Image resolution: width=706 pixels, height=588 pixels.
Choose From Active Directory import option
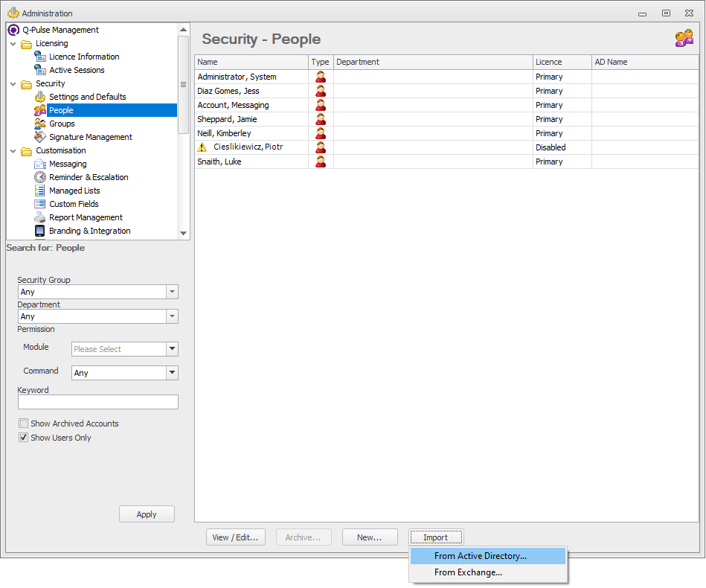[x=488, y=556]
